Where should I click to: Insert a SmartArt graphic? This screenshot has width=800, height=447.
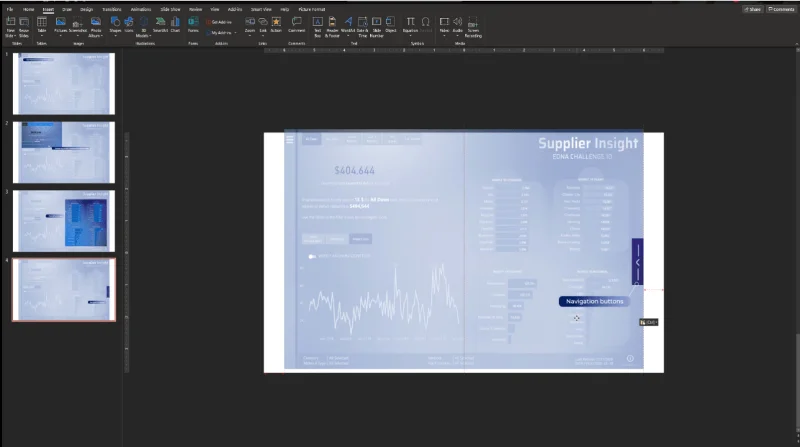tap(160, 25)
